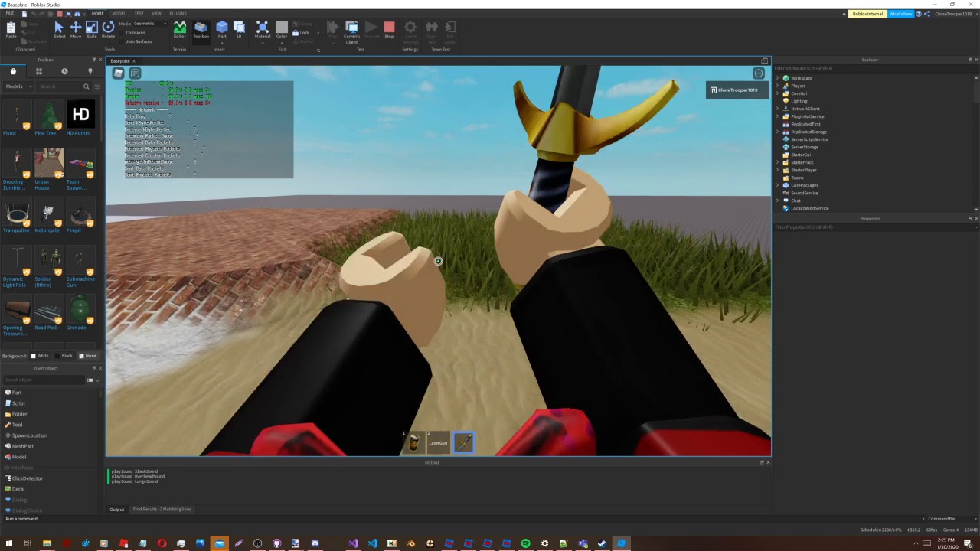The image size is (980, 551).
Task: Open the Color dropdown arrow
Action: [281, 41]
